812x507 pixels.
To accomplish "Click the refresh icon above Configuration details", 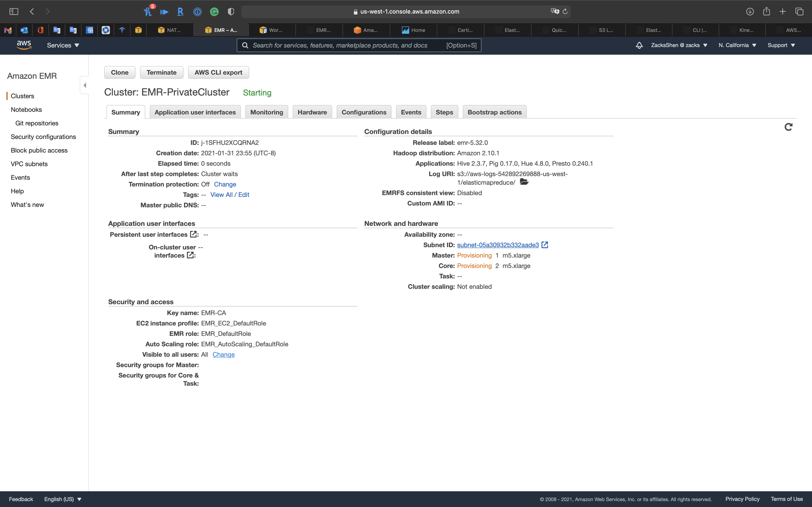I will point(788,127).
